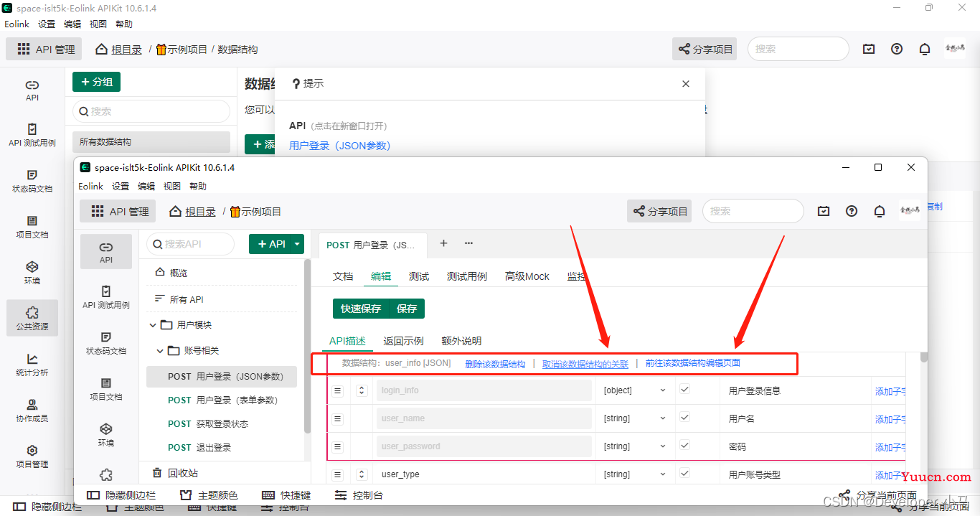Open 帮助 menu in back window
The width and height of the screenshot is (980, 516).
tap(124, 24)
